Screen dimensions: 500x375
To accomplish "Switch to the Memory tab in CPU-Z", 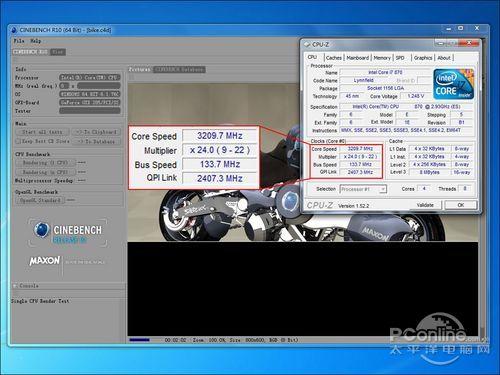I will pyautogui.click(x=382, y=58).
